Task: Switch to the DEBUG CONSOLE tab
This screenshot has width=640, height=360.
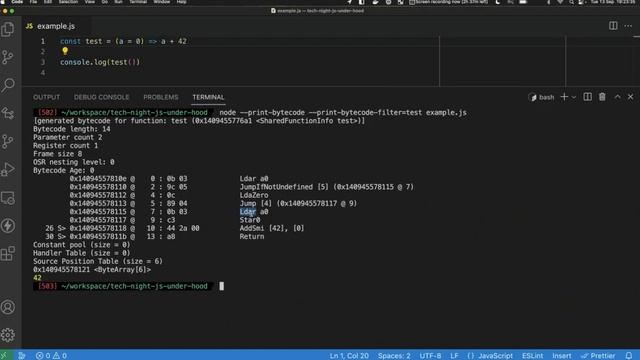Action: coord(102,97)
